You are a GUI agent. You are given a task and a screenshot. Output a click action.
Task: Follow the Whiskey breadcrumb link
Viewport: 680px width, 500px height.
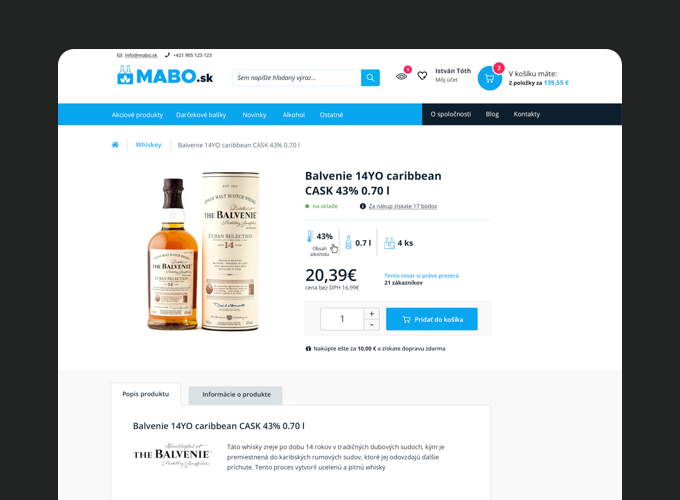pos(148,145)
